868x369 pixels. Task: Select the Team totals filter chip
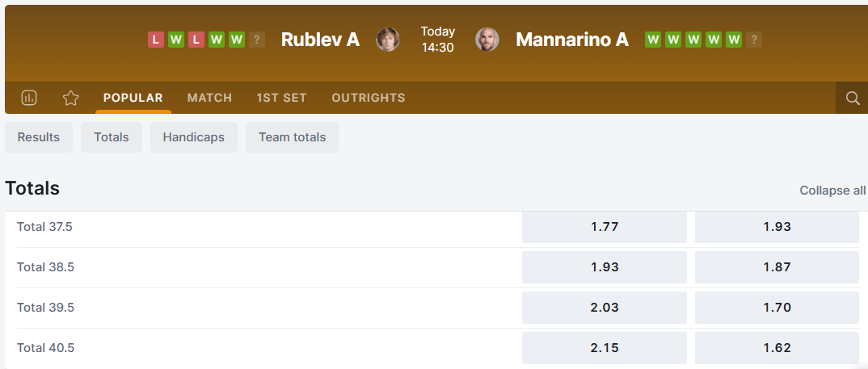pyautogui.click(x=292, y=137)
